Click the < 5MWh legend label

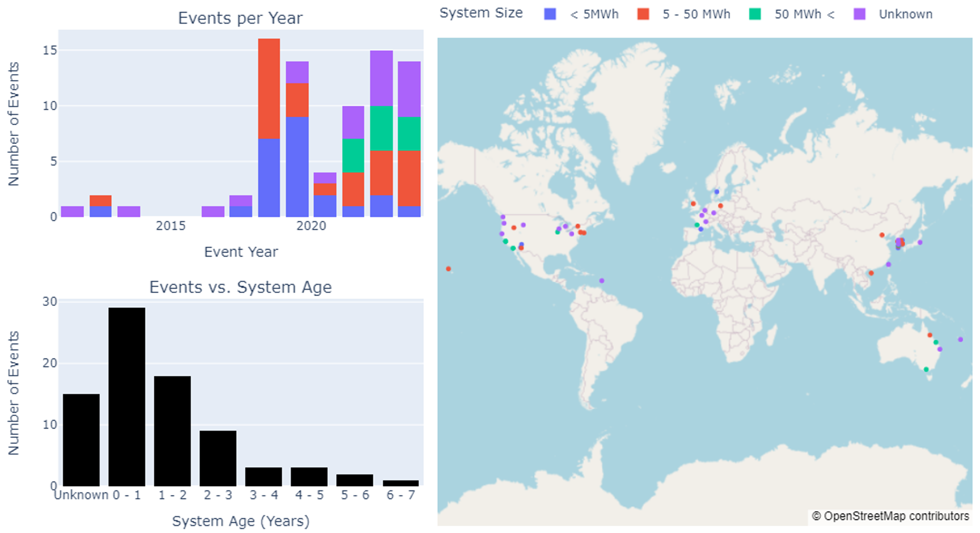point(594,14)
